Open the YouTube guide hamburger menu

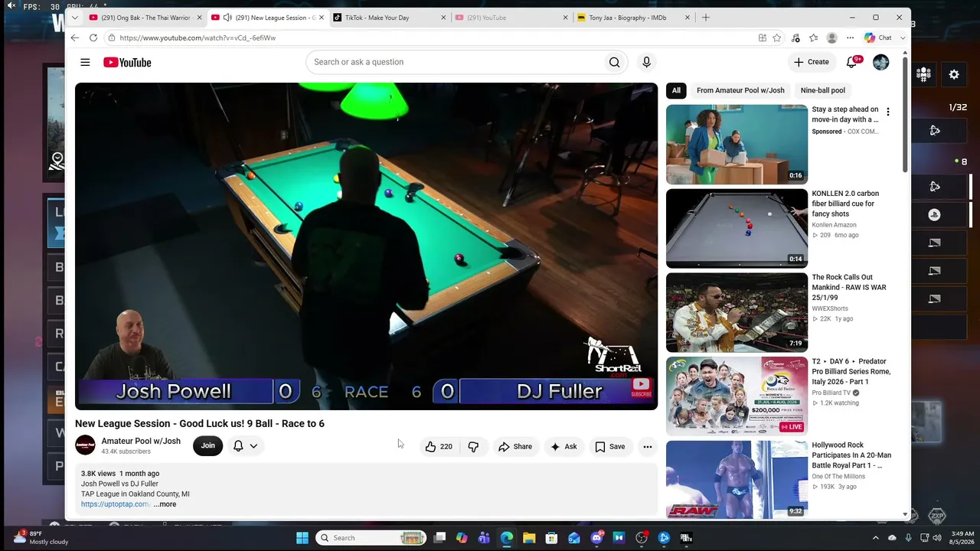pyautogui.click(x=85, y=62)
